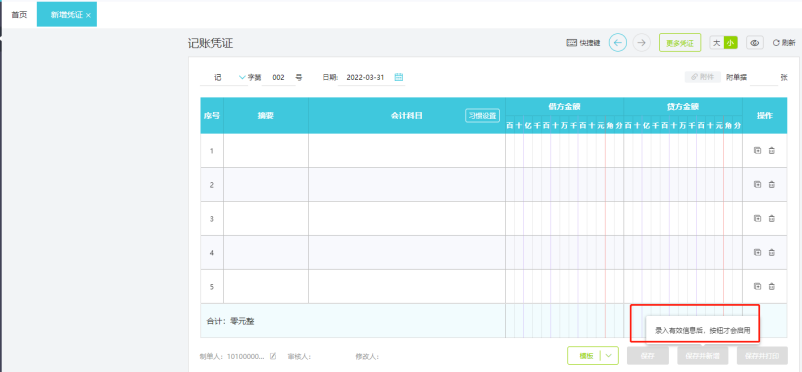Switch to the 首页 tab

(x=19, y=15)
